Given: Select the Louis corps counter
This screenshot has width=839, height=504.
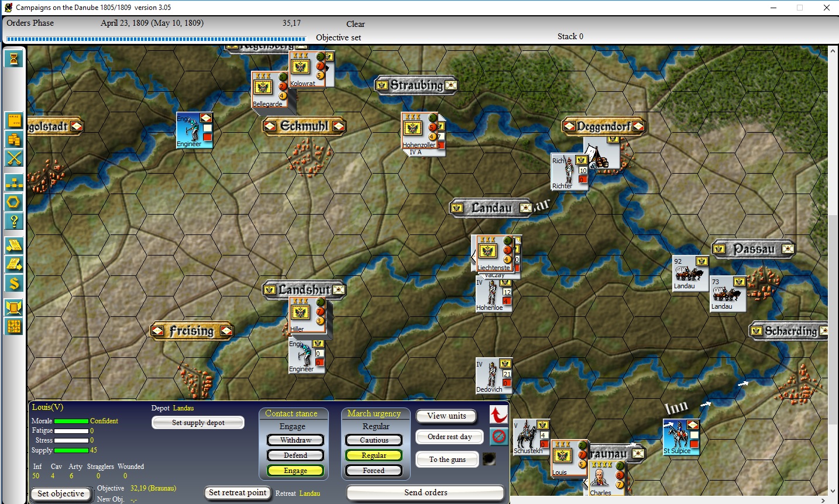Looking at the screenshot, I should [x=569, y=458].
